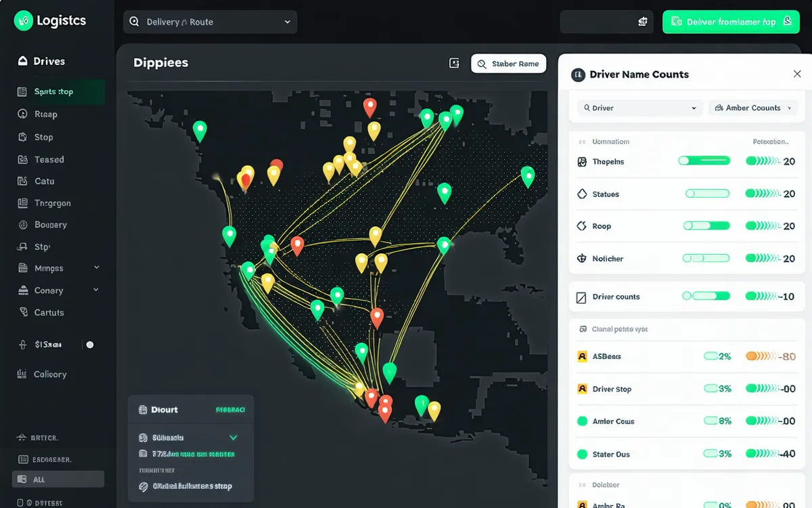Adjust the orange ASBeass bar showing 80
Viewport: 812px width, 508px height.
[762, 356]
